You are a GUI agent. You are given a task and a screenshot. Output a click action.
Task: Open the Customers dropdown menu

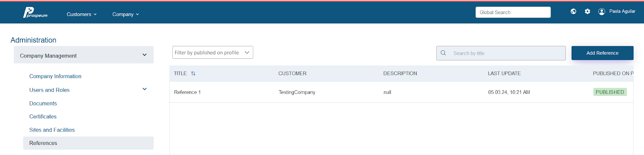coord(82,14)
